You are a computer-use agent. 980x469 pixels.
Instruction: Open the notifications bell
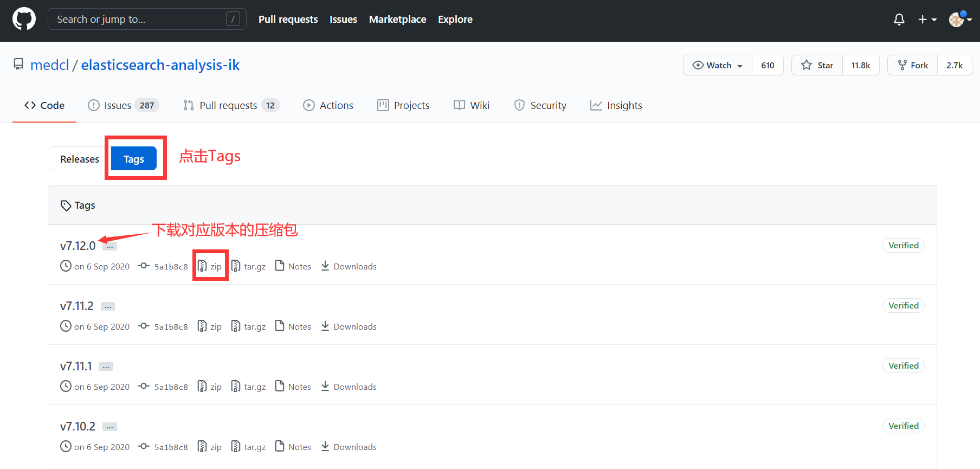tap(899, 20)
